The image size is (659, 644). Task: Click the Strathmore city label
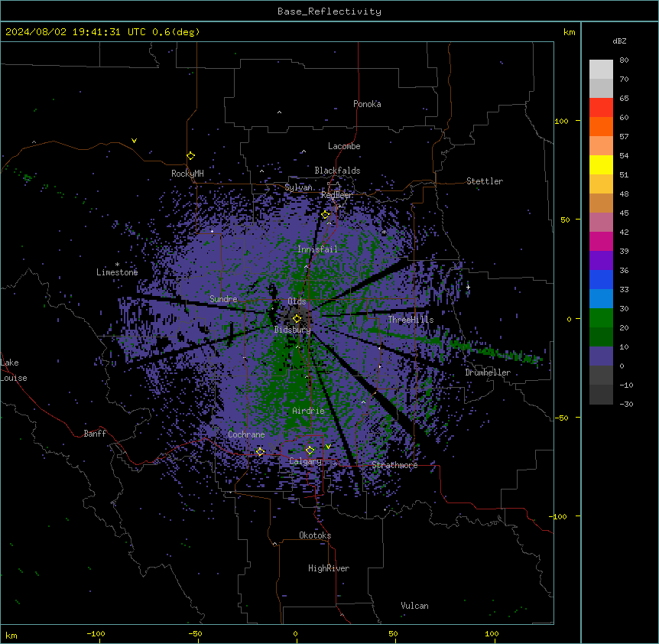pos(394,465)
